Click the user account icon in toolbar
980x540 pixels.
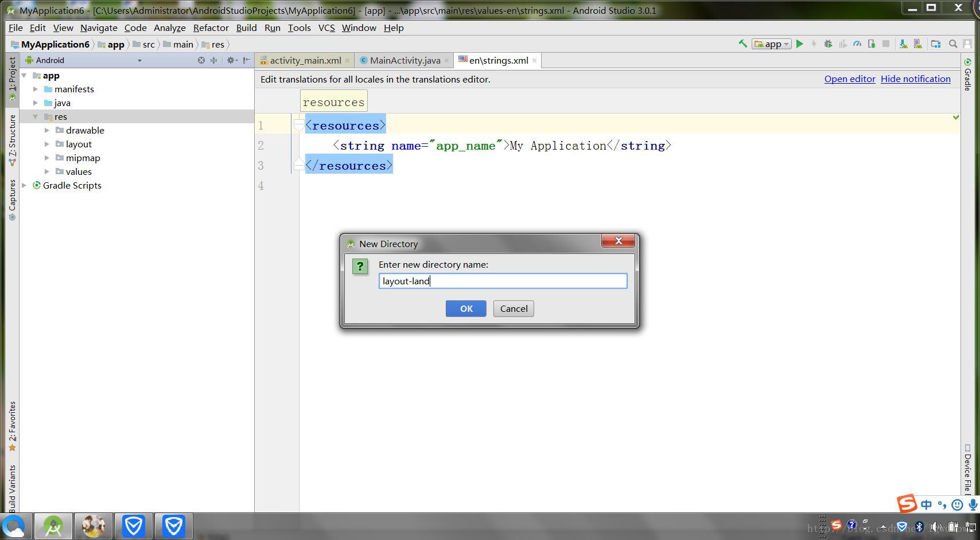(967, 44)
